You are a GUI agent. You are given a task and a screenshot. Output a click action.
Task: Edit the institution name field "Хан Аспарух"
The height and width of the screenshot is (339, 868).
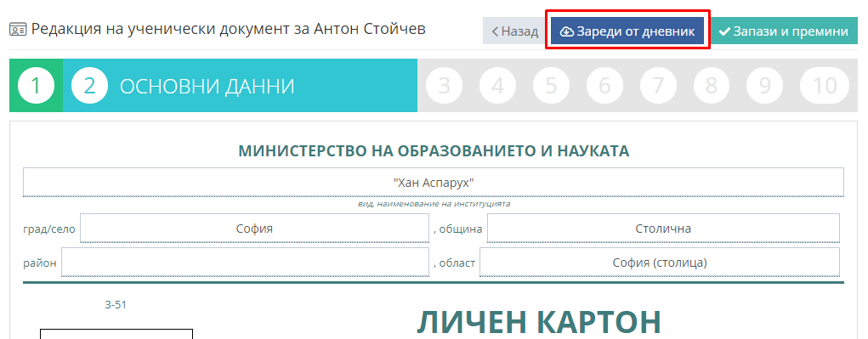(x=434, y=182)
